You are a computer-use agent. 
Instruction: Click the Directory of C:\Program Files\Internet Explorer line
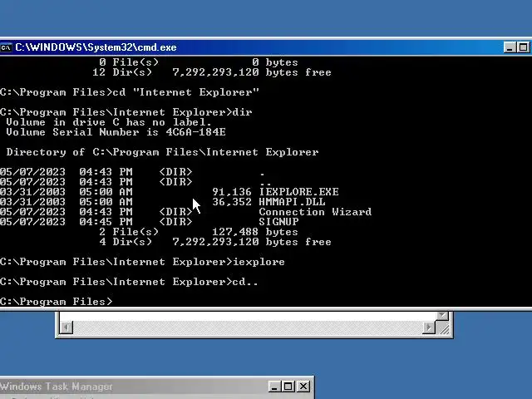click(x=162, y=152)
